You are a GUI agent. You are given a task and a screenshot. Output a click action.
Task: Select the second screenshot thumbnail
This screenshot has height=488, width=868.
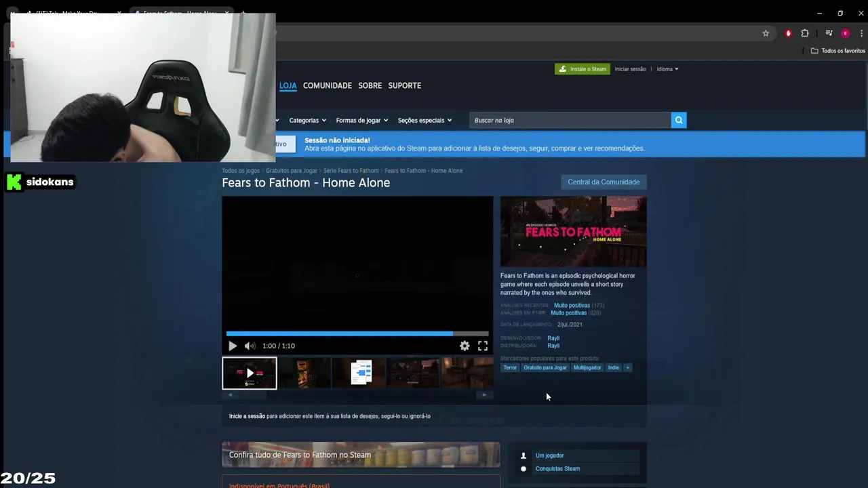(304, 373)
